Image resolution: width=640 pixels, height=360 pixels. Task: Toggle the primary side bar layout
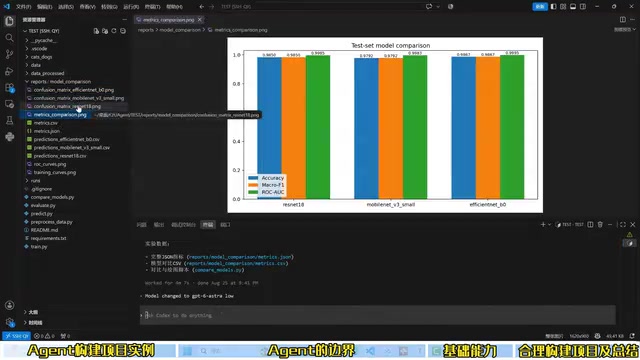click(553, 7)
